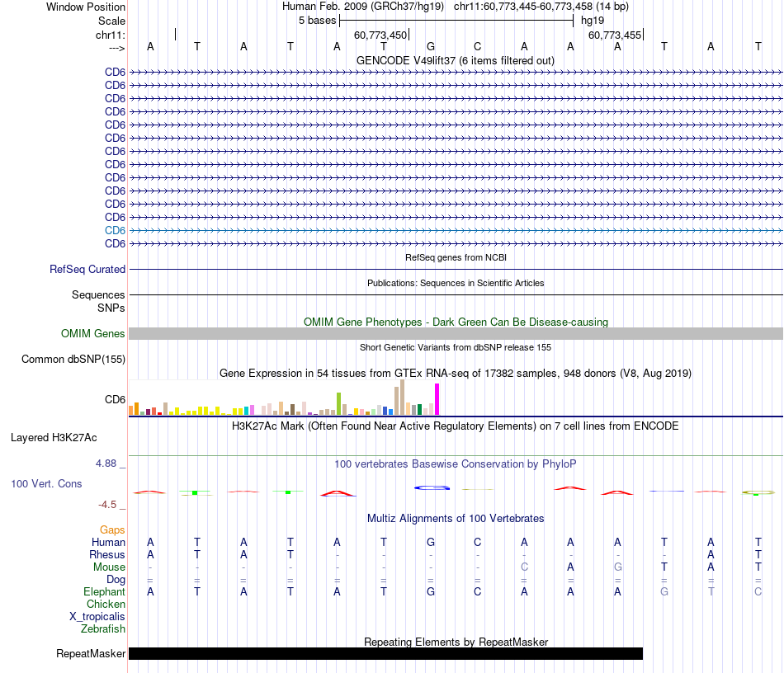784x673 pixels.
Task: Click the tallest tan bar in GTEx chart
Action: click(x=402, y=398)
